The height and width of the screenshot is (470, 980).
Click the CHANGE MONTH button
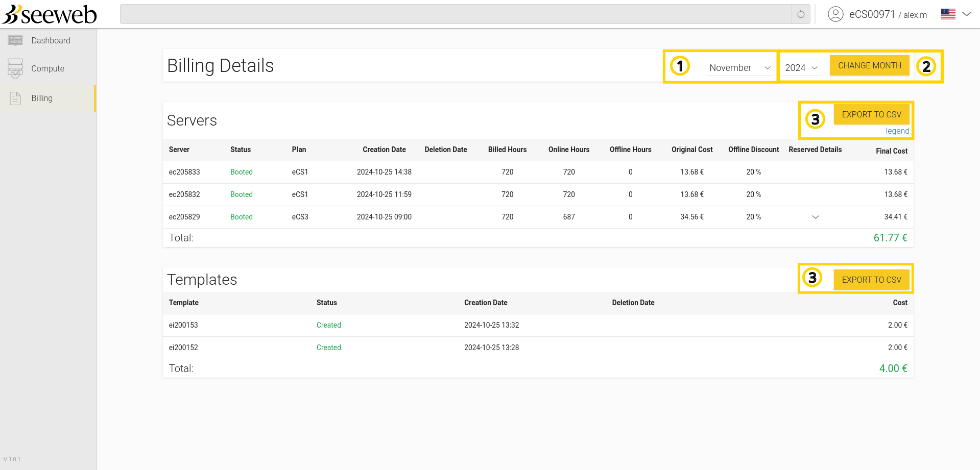pyautogui.click(x=870, y=65)
